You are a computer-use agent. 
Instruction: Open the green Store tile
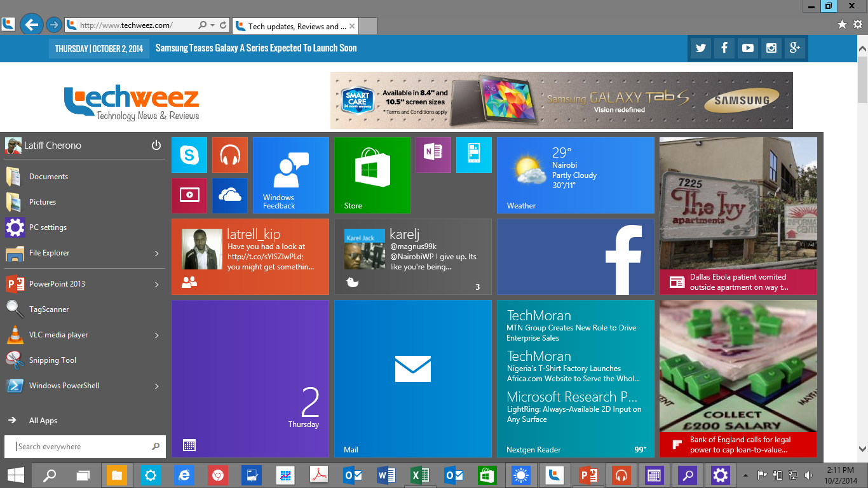[372, 175]
